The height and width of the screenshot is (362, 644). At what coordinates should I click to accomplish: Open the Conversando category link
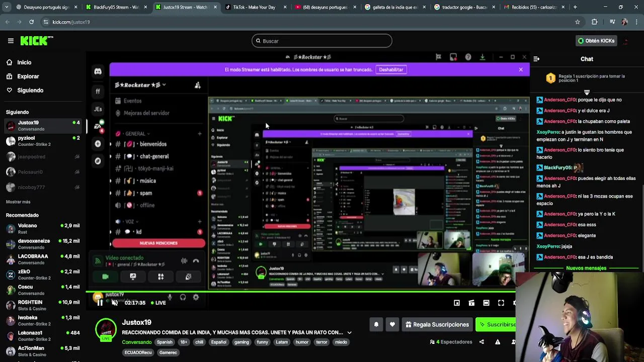coord(136,342)
